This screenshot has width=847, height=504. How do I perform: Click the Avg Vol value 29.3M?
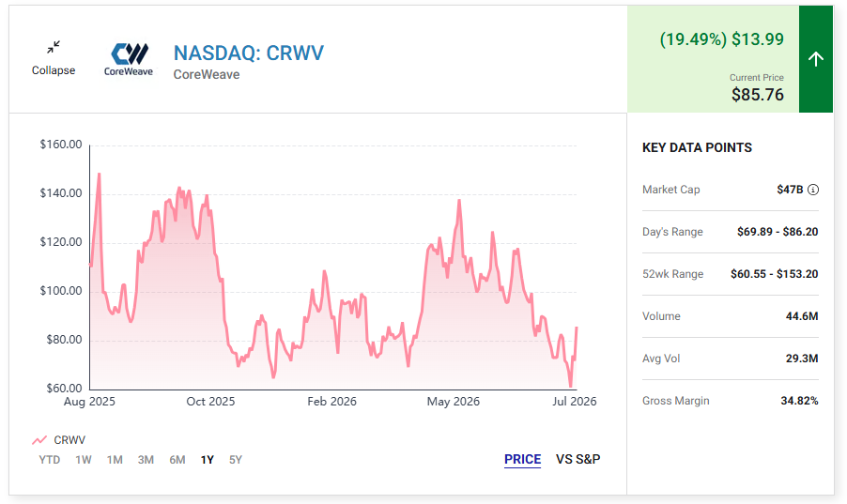point(802,359)
